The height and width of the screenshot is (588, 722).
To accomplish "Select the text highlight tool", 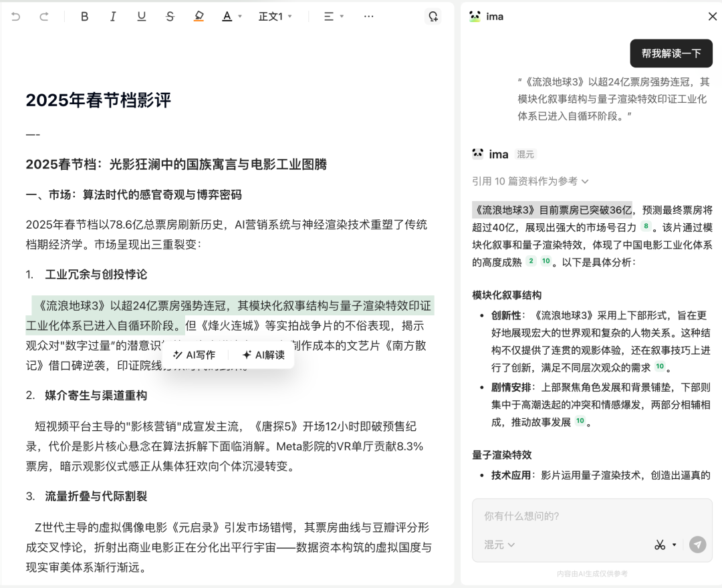I will [x=199, y=16].
